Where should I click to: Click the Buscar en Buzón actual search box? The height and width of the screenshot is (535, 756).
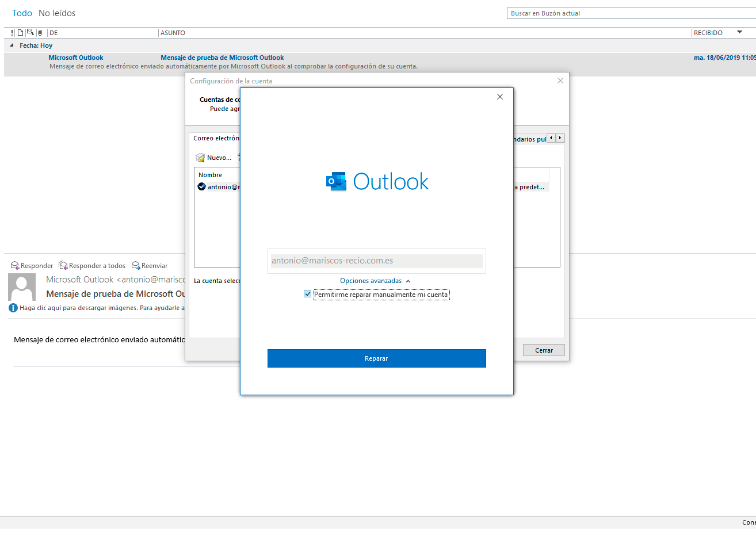pos(631,13)
